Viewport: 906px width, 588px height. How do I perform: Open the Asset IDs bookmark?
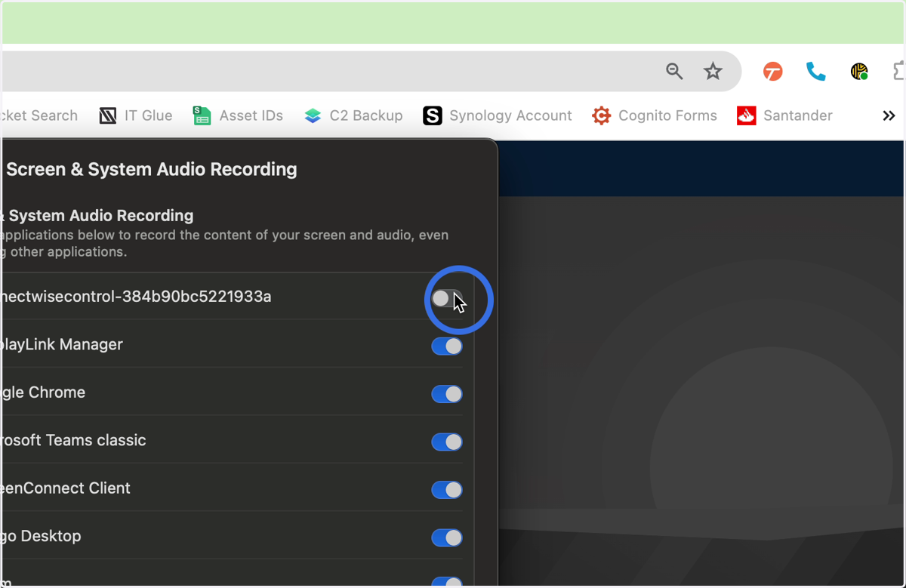[x=238, y=115]
